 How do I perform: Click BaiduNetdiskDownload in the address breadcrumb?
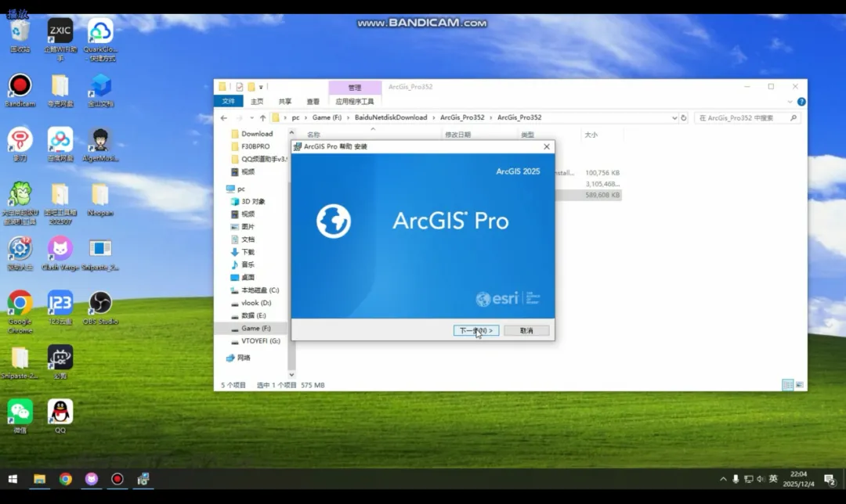(391, 117)
